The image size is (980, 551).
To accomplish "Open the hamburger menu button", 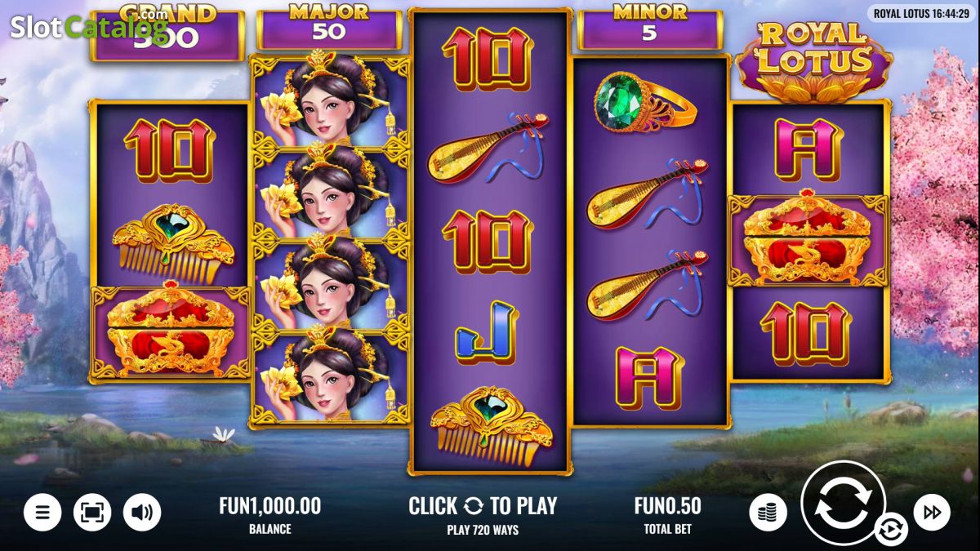I will coord(42,513).
